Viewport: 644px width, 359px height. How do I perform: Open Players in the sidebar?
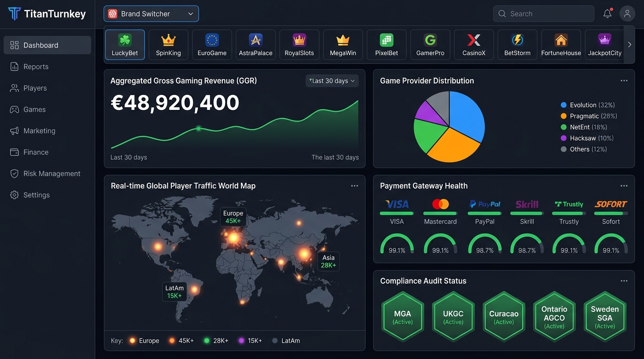(47, 88)
